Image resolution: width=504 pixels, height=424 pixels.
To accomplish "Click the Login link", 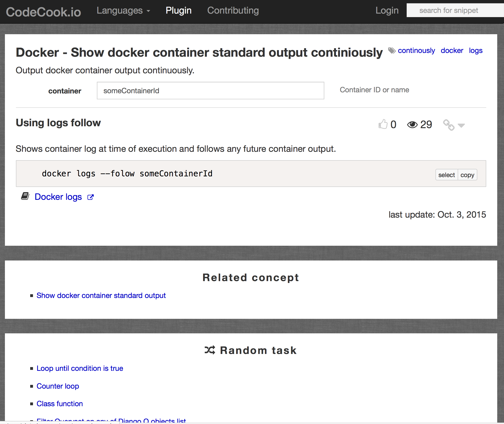I will tap(387, 11).
